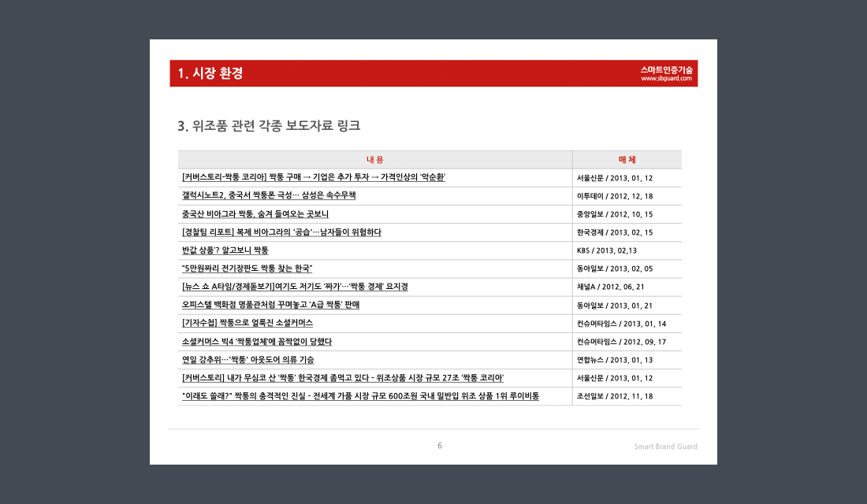Open the '커버스토리-짝퉁 코리아' article link
Viewport: 867px width, 504px height.
tap(314, 177)
